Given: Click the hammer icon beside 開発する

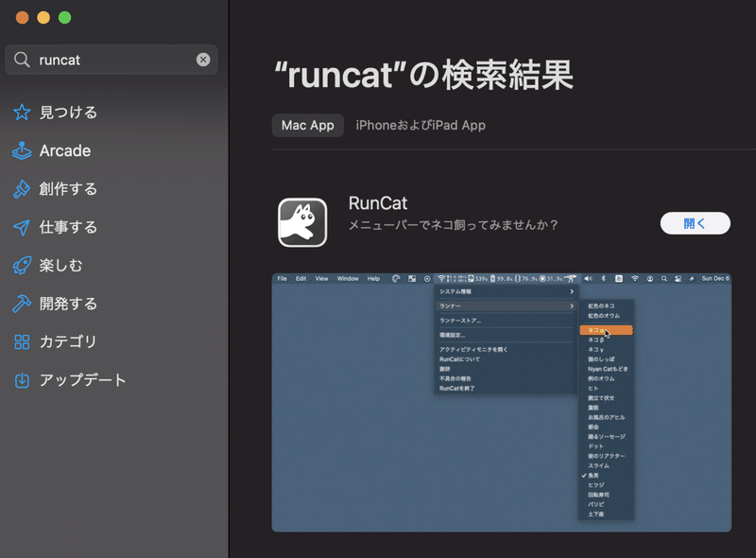Looking at the screenshot, I should pyautogui.click(x=22, y=304).
